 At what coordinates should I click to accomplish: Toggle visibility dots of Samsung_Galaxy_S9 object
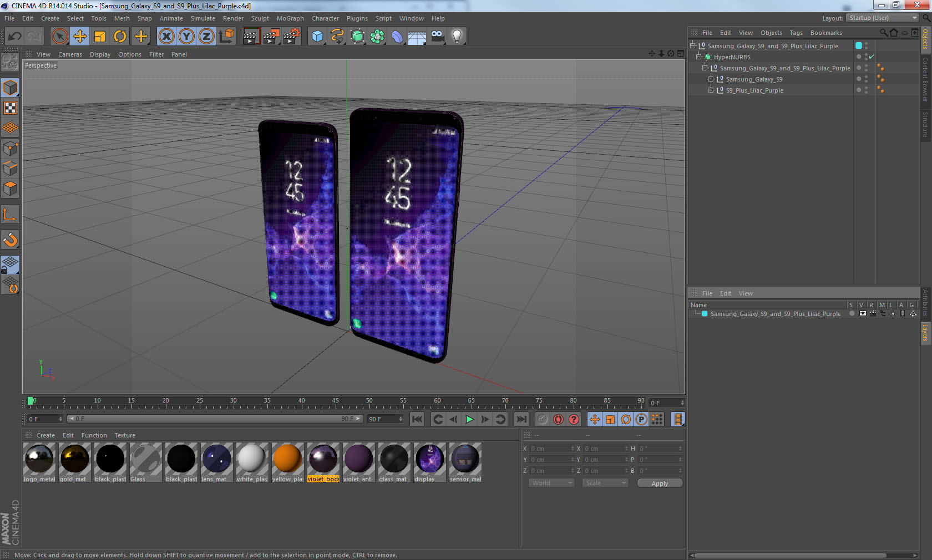point(866,79)
